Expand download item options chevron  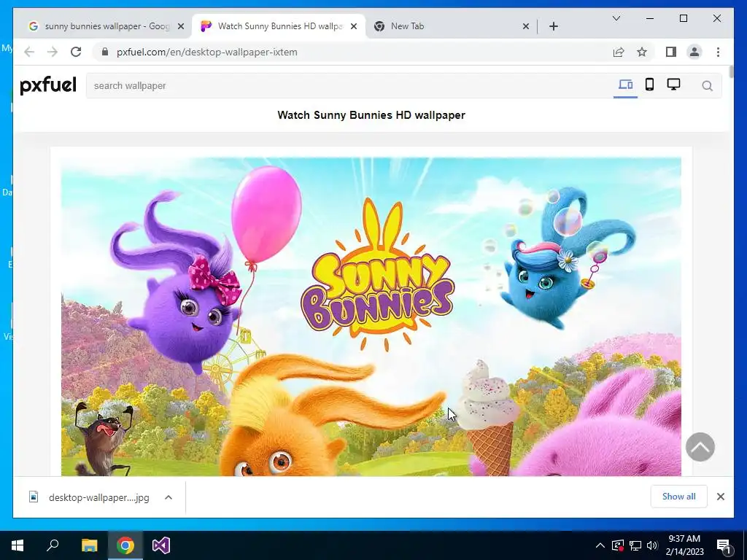click(x=169, y=497)
